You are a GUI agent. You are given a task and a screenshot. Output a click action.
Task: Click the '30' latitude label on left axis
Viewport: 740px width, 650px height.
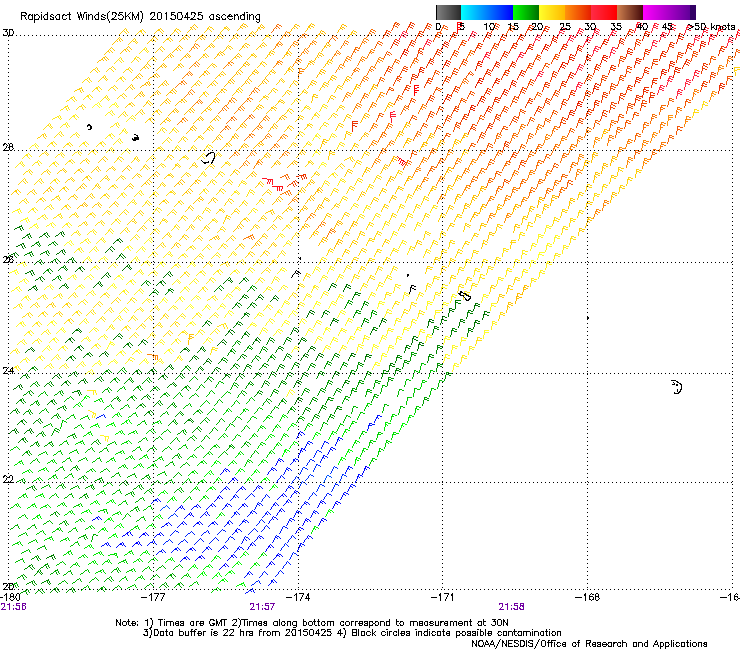(x=8, y=33)
